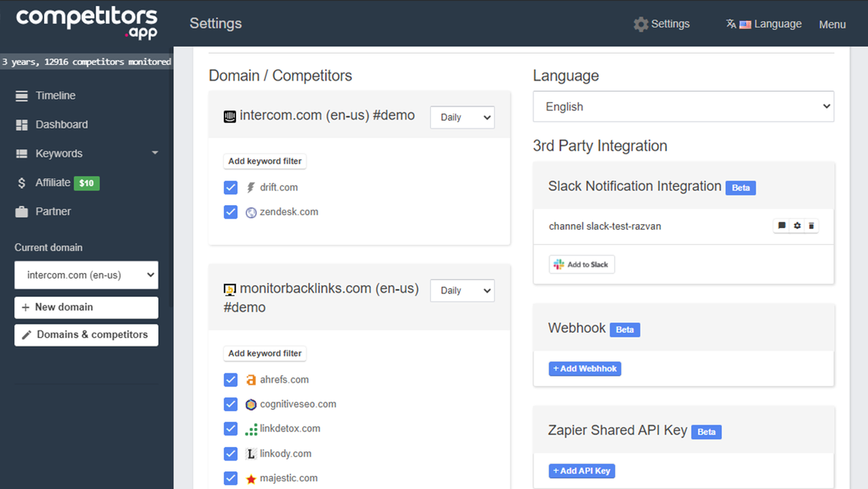This screenshot has width=868, height=489.
Task: Toggle the zendesk.com checkbox
Action: 231,212
